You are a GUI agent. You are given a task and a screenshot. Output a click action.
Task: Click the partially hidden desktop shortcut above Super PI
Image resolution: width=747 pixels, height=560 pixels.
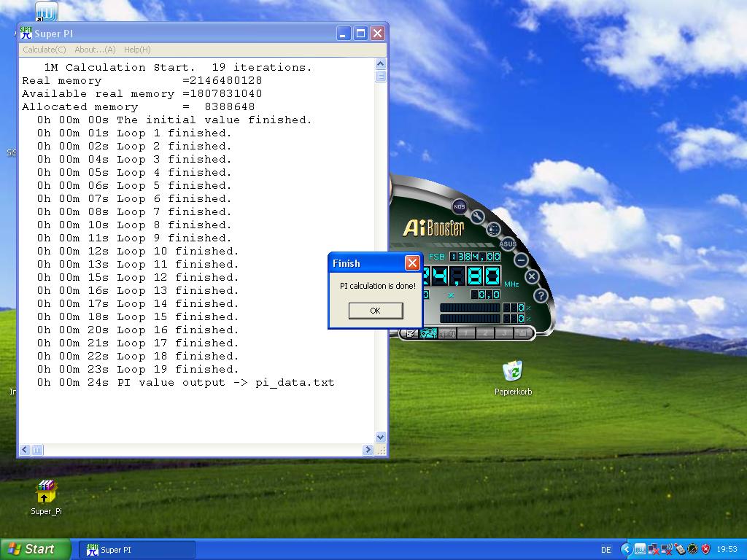(x=46, y=12)
